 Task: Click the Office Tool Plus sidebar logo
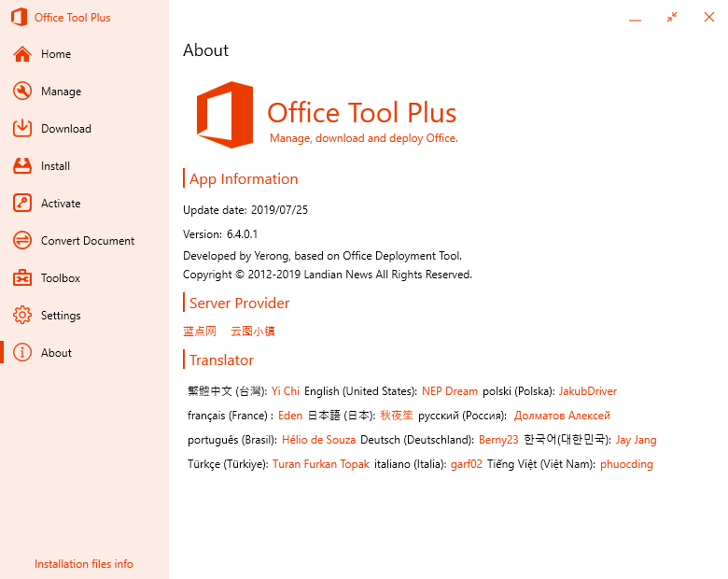pos(19,17)
